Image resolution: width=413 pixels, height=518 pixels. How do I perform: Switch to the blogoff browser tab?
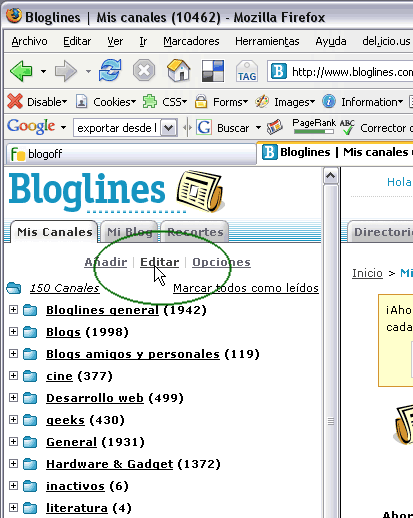(x=131, y=154)
